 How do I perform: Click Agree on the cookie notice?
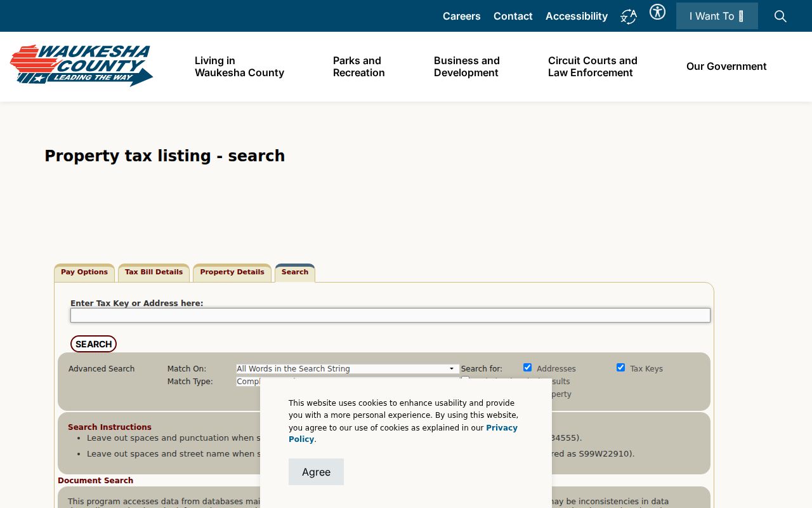click(x=316, y=472)
